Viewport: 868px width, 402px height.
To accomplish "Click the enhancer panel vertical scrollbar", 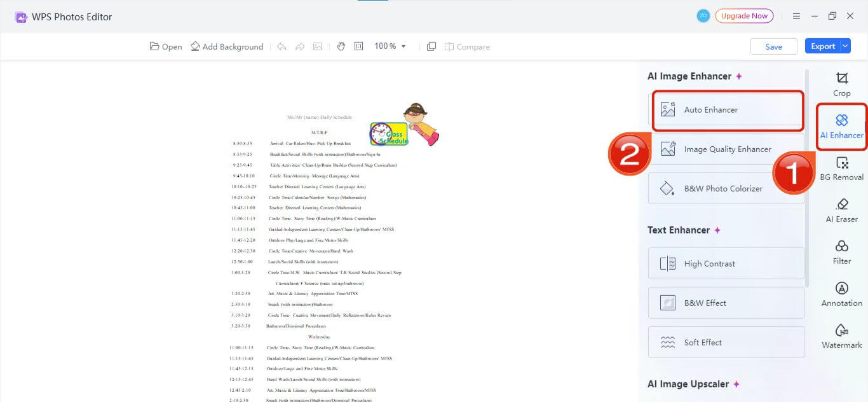I will pos(807,178).
